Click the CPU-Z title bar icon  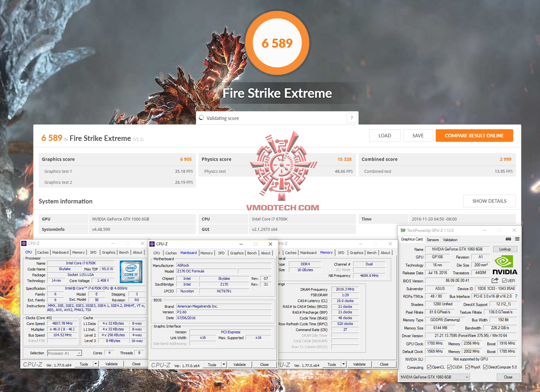[x=25, y=243]
